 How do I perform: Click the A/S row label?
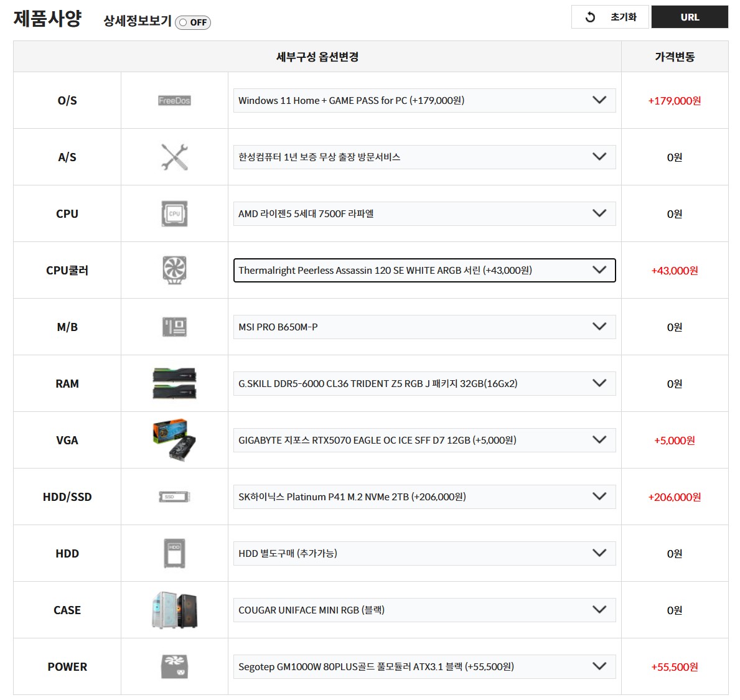pyautogui.click(x=67, y=157)
